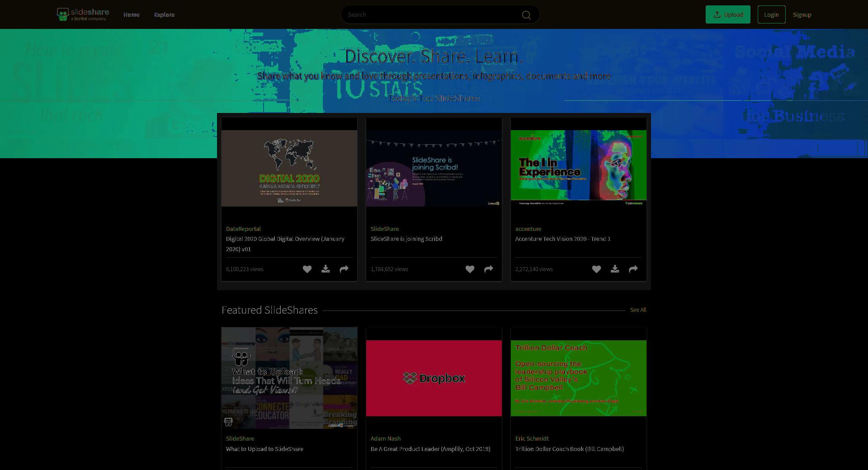Viewport: 868px width, 470px height.
Task: Like the Accenture Tech Vision 2020 slideshow
Action: click(x=596, y=269)
